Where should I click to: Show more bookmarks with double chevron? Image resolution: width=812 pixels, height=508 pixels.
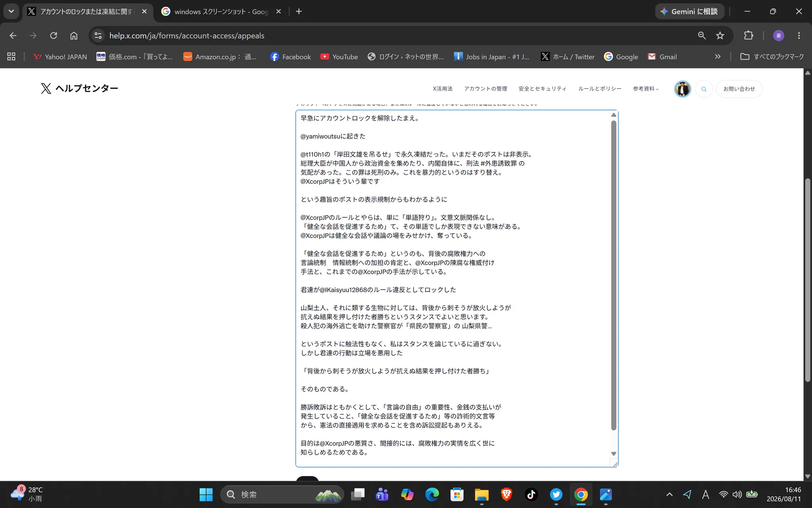click(x=718, y=57)
